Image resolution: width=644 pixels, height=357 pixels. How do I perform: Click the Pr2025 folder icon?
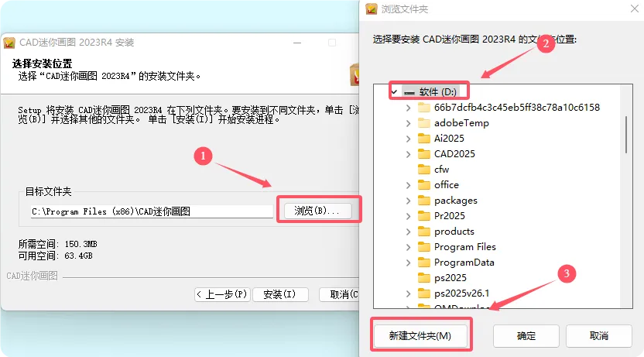pos(424,216)
